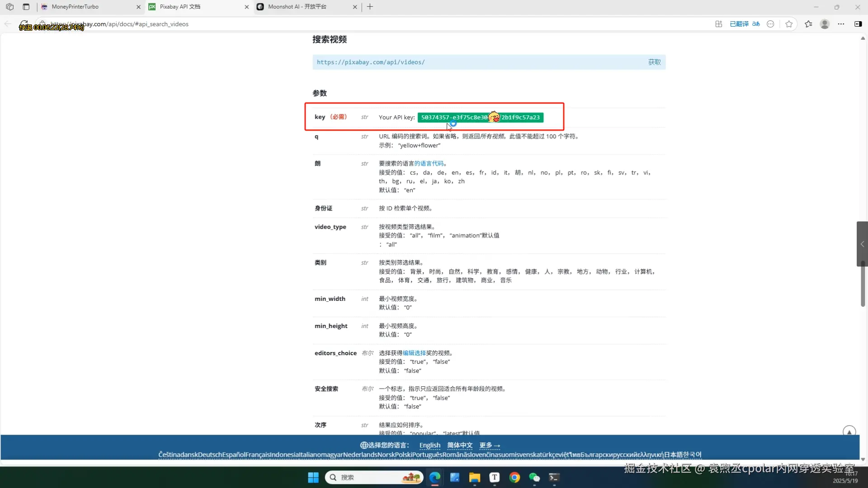This screenshot has height=488, width=868.
Task: Close the MoneyPrinterTurbo tab
Action: click(138, 7)
